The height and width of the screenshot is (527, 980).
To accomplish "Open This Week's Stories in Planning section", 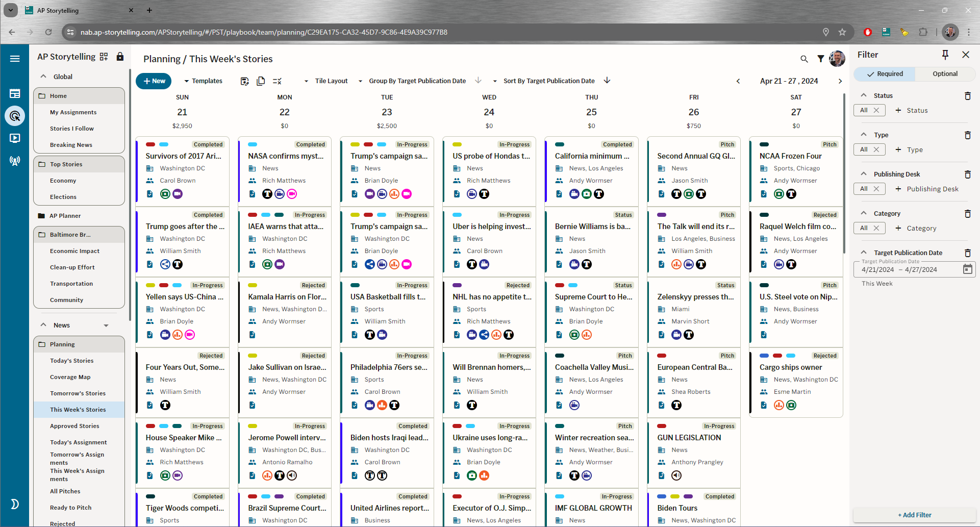I will click(x=78, y=409).
